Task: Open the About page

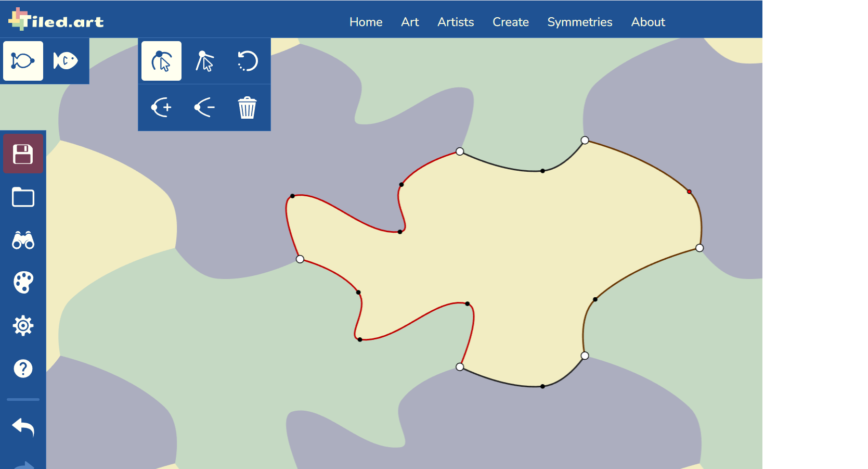Action: pos(648,22)
